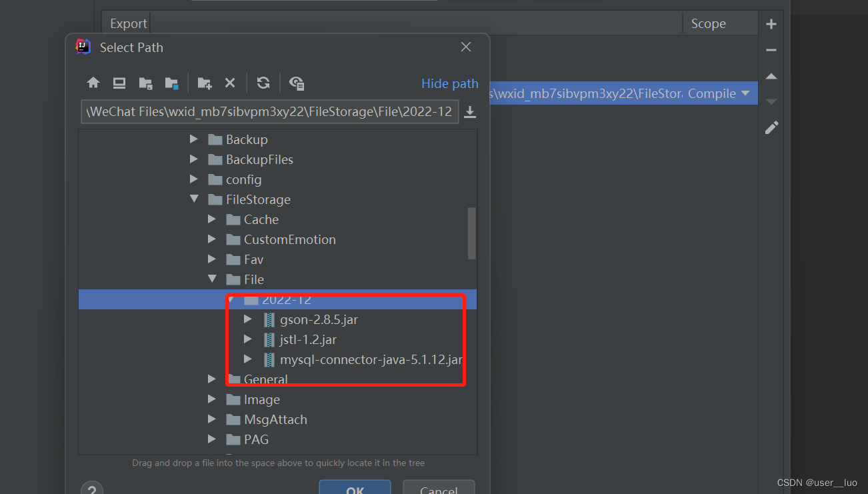Remove an entry with the minus icon

coord(771,50)
